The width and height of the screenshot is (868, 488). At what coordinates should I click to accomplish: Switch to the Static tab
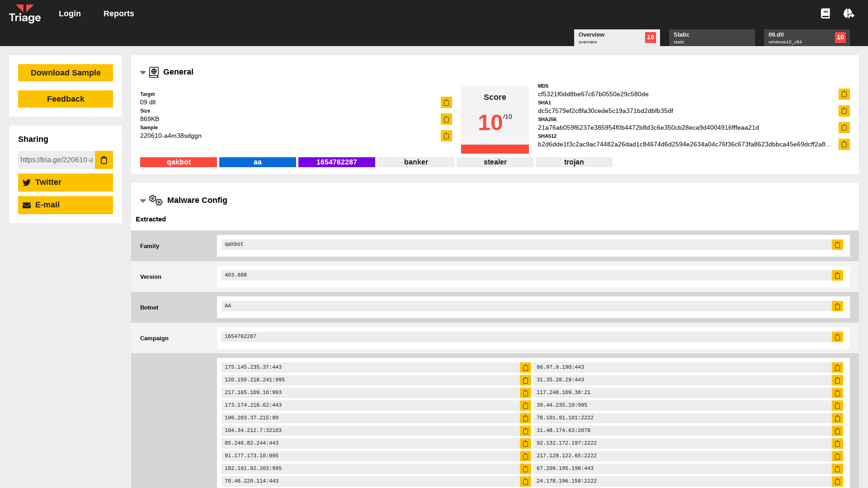point(712,38)
